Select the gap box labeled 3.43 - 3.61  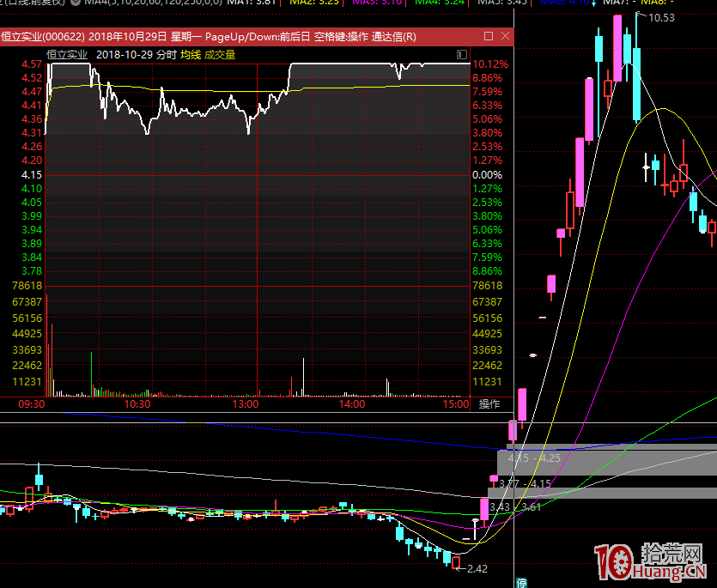[x=515, y=506]
